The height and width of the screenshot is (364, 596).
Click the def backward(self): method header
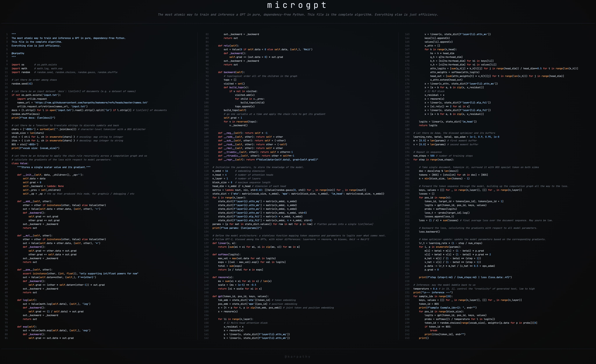tap(231, 72)
